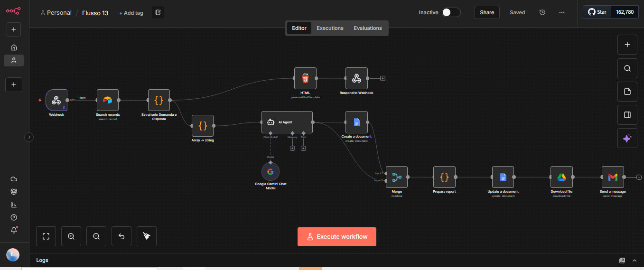The image size is (644, 270).
Task: Select the Array to string code node
Action: coord(203,126)
